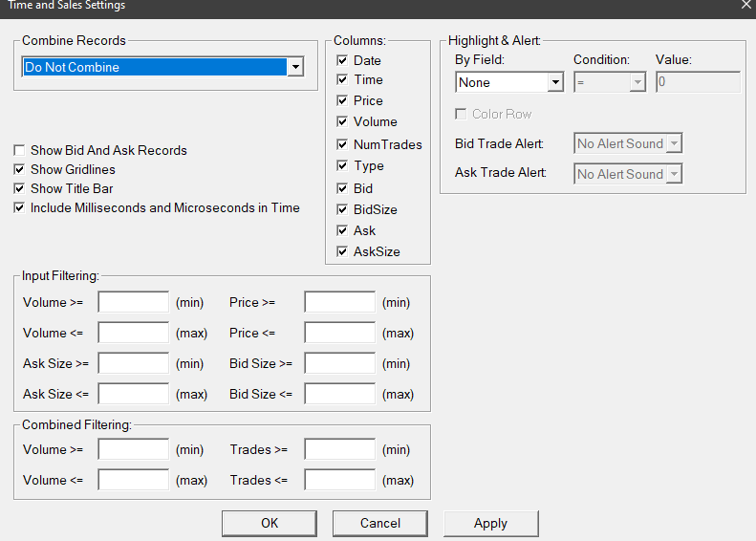This screenshot has width=756, height=541.
Task: Close the Time and Sales Settings dialog
Action: click(746, 5)
